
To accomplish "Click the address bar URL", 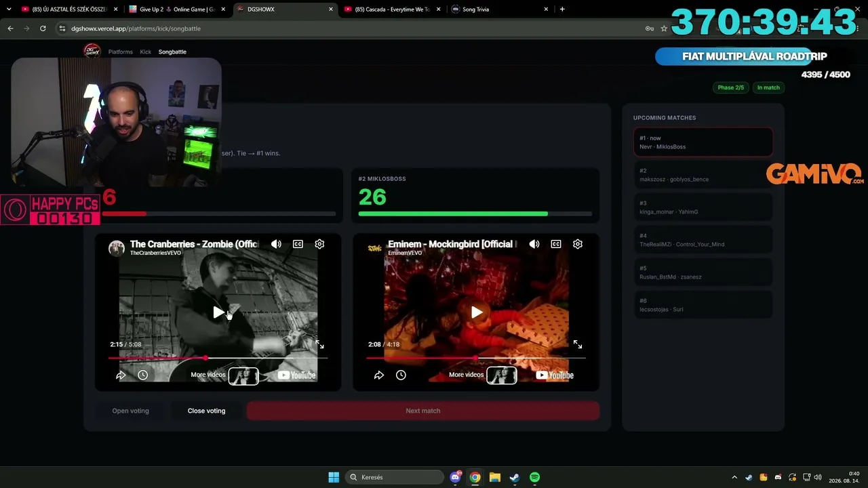I will point(136,28).
